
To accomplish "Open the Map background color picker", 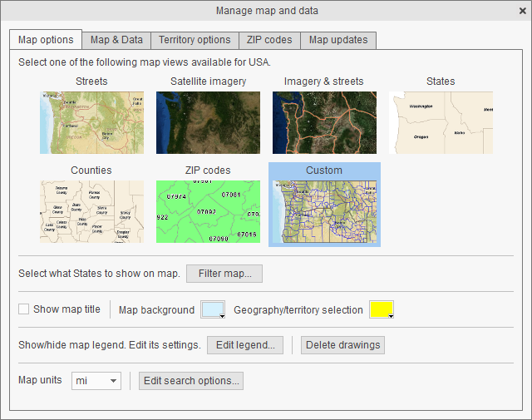I will (x=213, y=310).
